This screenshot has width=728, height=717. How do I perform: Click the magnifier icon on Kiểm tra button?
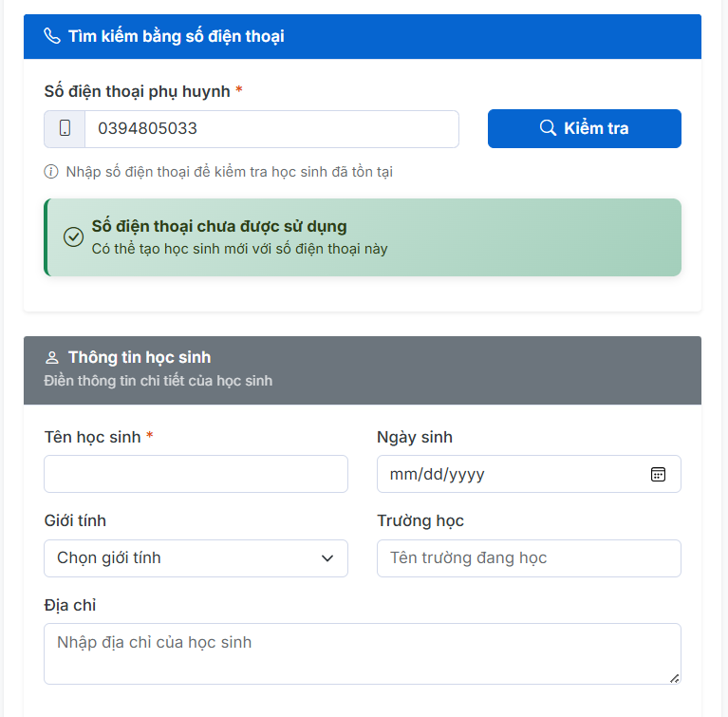[548, 128]
